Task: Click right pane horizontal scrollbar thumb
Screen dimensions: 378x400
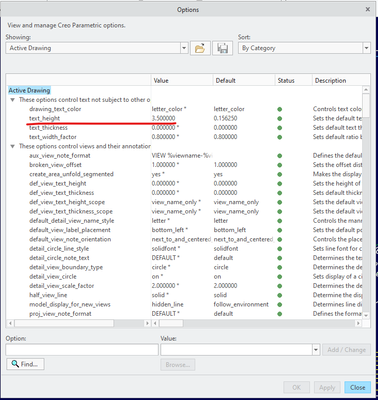Action: coord(171,323)
